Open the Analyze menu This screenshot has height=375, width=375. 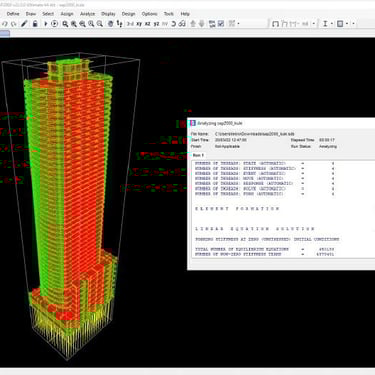click(x=88, y=14)
